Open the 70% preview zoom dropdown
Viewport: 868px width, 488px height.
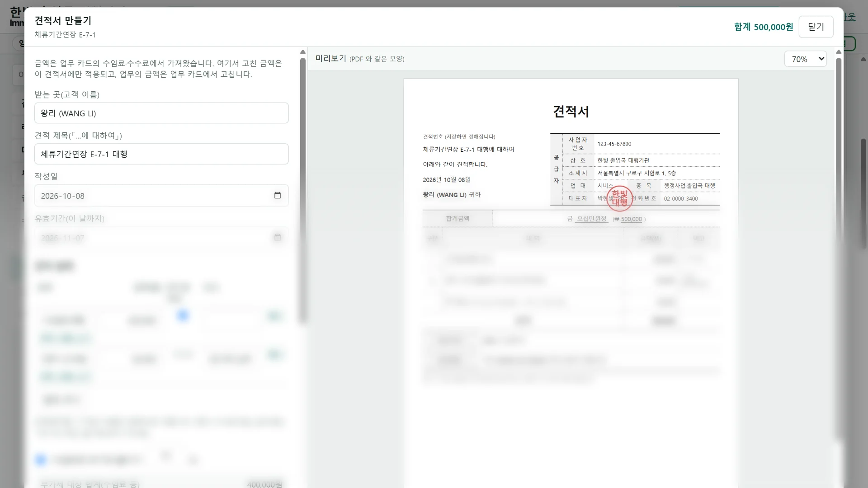point(806,59)
